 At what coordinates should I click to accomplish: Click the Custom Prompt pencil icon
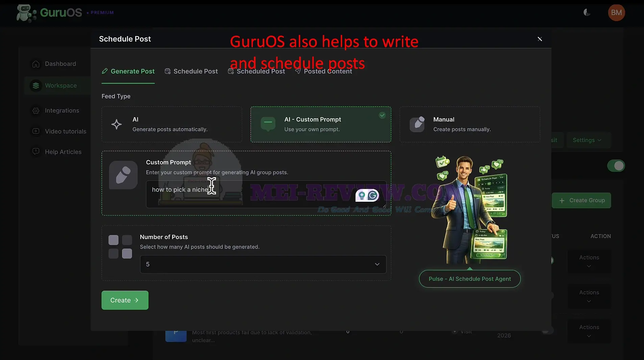coord(123,175)
